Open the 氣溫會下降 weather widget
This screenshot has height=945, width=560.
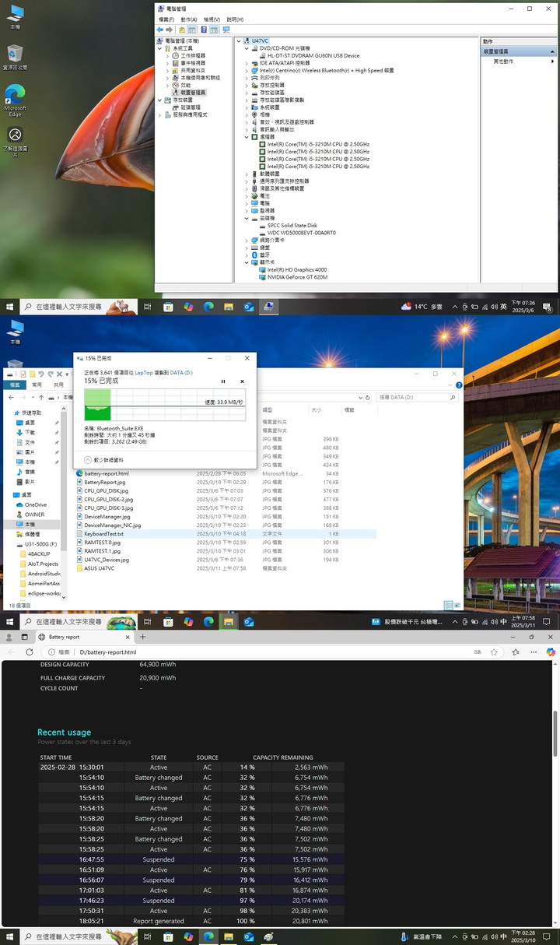tap(422, 936)
